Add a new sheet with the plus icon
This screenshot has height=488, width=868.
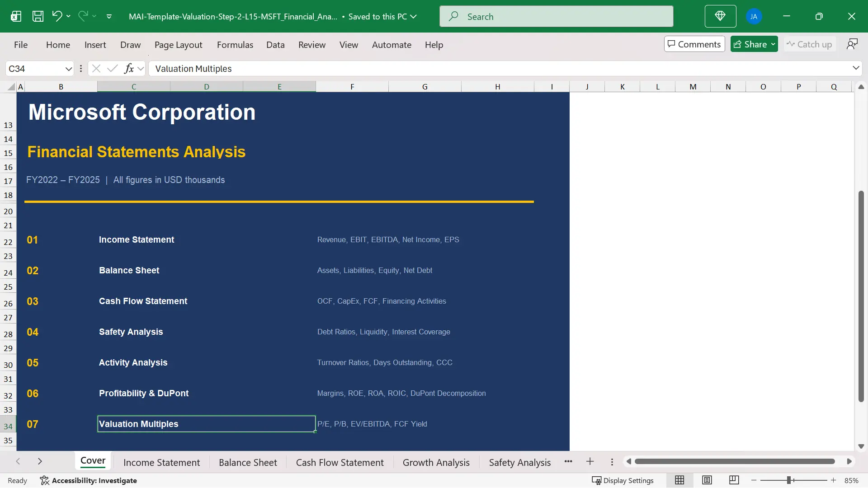point(590,461)
